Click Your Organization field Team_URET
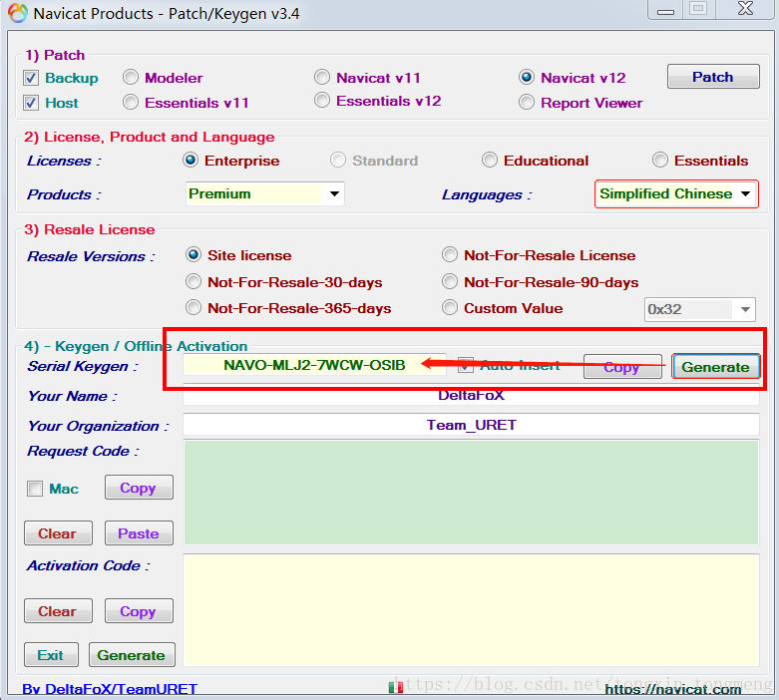Viewport: 779px width, 700px height. click(471, 425)
